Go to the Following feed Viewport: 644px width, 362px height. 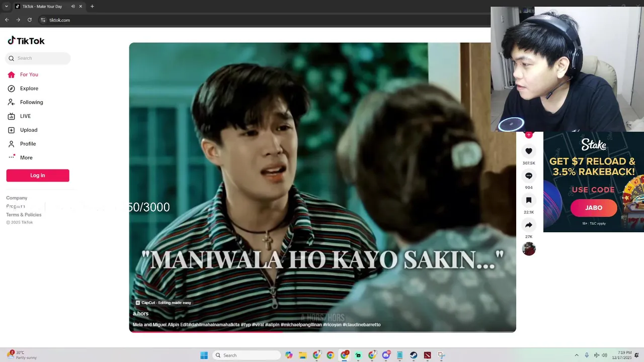pyautogui.click(x=25, y=102)
